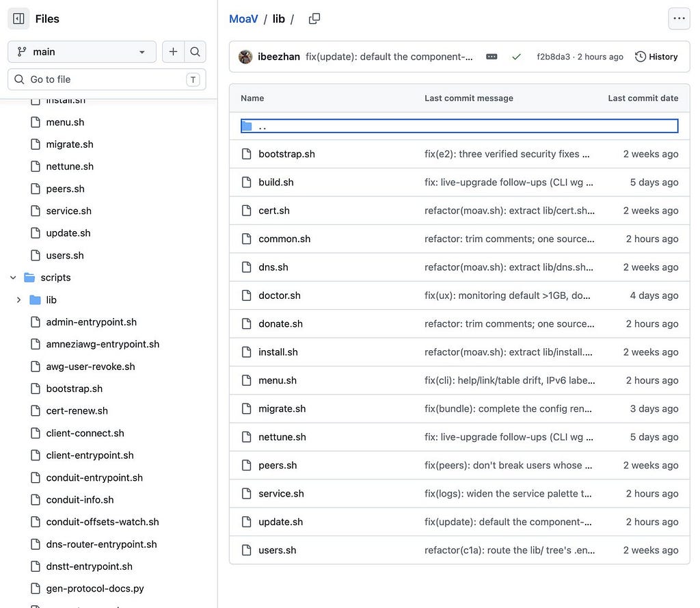Viewport: 700px width, 608px height.
Task: Click the file icon beside update.sh in table
Action: click(x=246, y=522)
